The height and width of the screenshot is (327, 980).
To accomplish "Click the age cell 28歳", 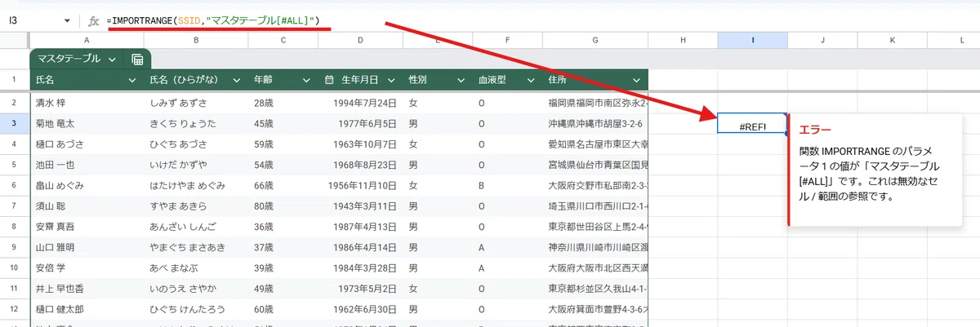I will tap(283, 104).
